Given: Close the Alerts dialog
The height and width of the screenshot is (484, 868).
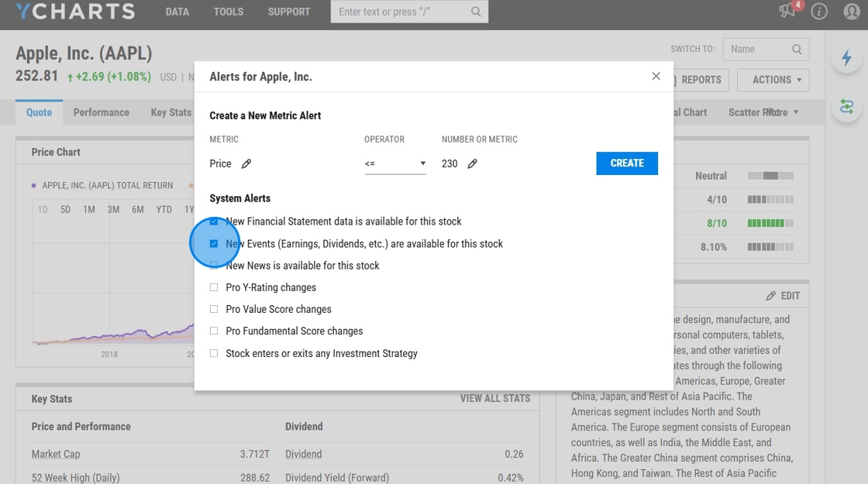Looking at the screenshot, I should point(656,77).
